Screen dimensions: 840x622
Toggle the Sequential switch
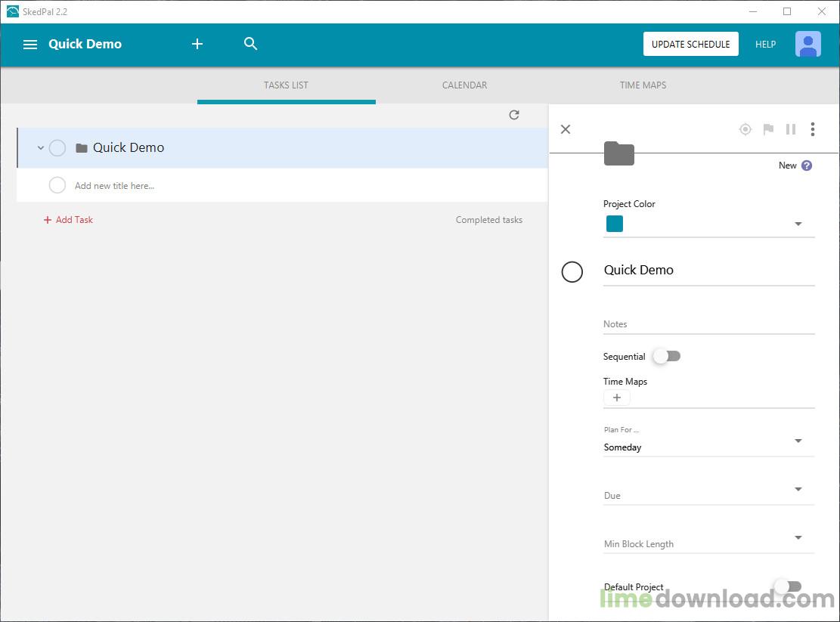pyautogui.click(x=667, y=356)
